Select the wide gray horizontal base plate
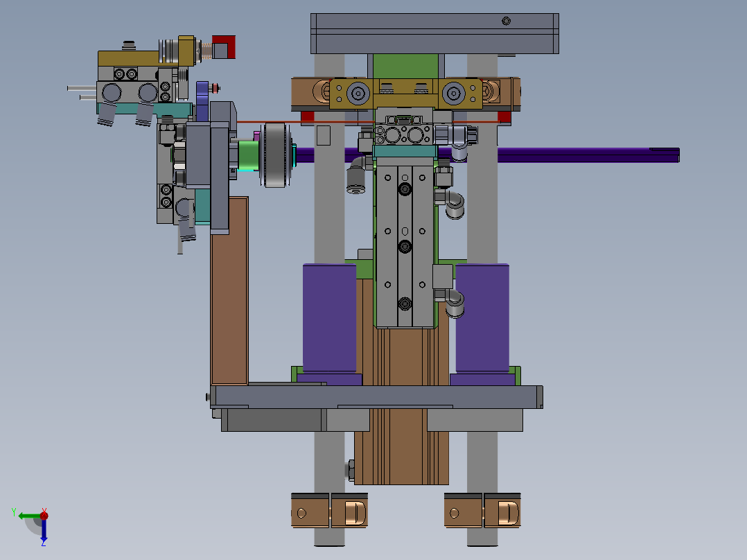 point(376,397)
